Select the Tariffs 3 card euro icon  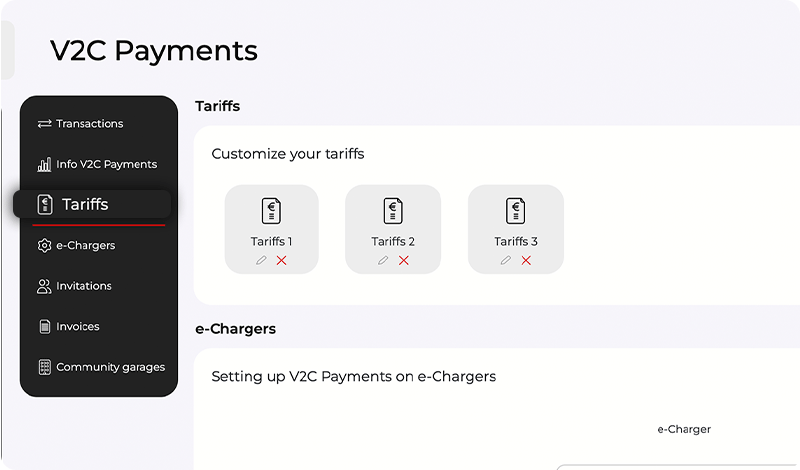[516, 211]
